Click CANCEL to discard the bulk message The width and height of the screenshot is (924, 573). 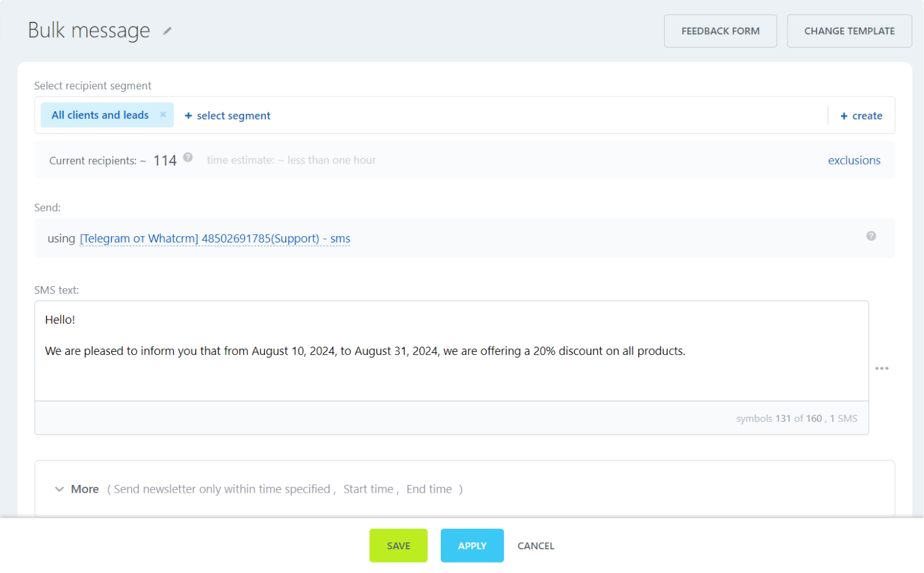coord(535,546)
